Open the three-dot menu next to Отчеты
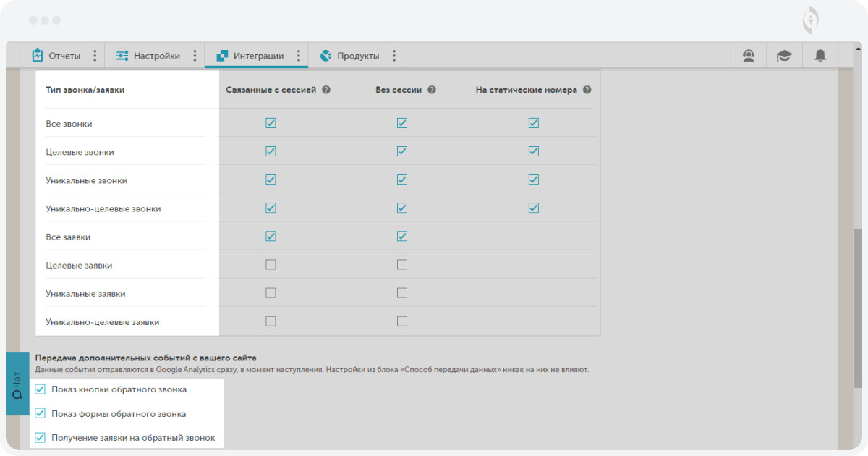This screenshot has width=868, height=456. coord(95,56)
